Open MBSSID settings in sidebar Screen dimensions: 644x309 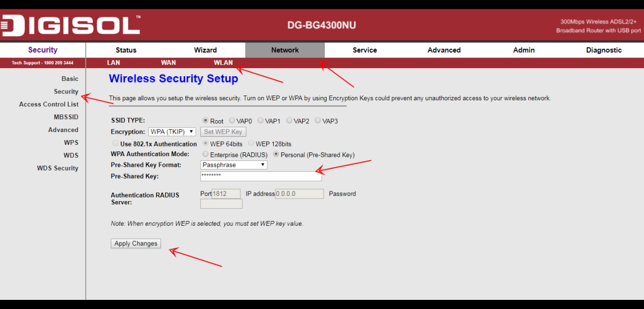tap(66, 117)
